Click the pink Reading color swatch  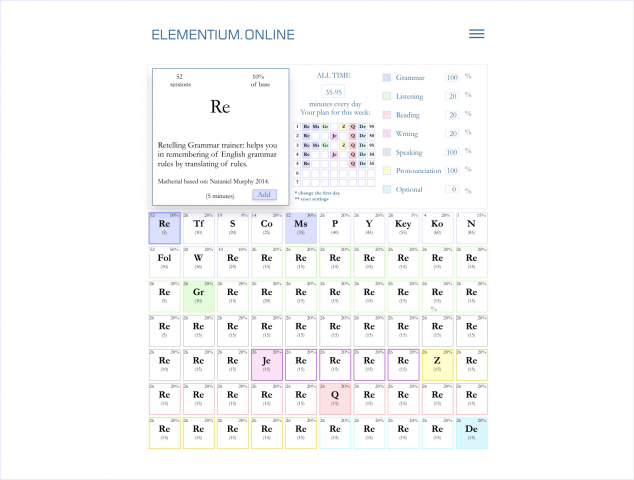[387, 115]
